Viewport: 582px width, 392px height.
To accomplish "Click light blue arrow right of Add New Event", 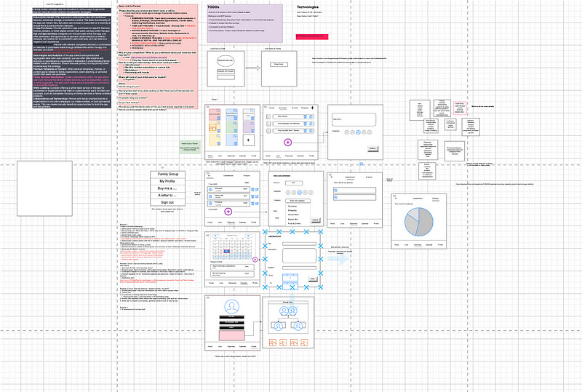I will pos(338,260).
